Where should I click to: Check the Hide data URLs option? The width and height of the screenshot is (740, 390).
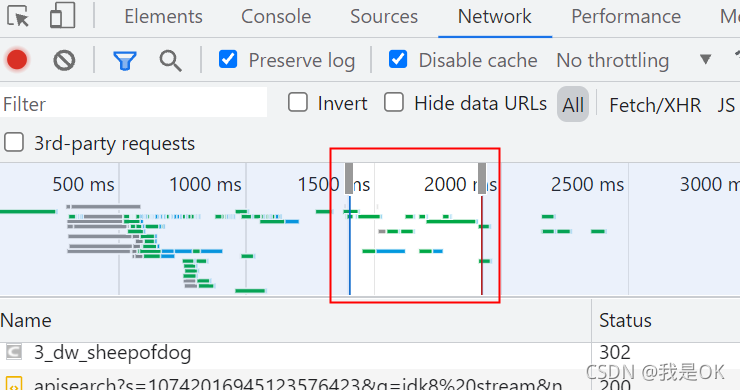tap(394, 102)
